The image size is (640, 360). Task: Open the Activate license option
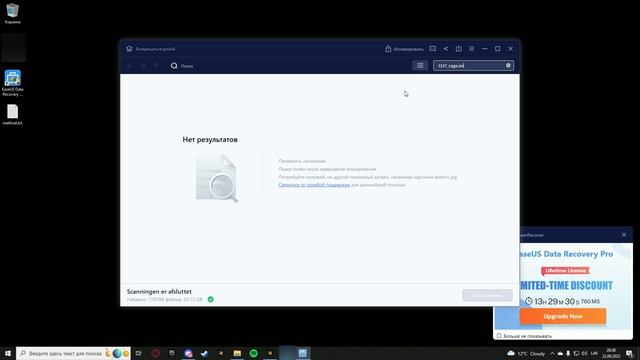[404, 49]
